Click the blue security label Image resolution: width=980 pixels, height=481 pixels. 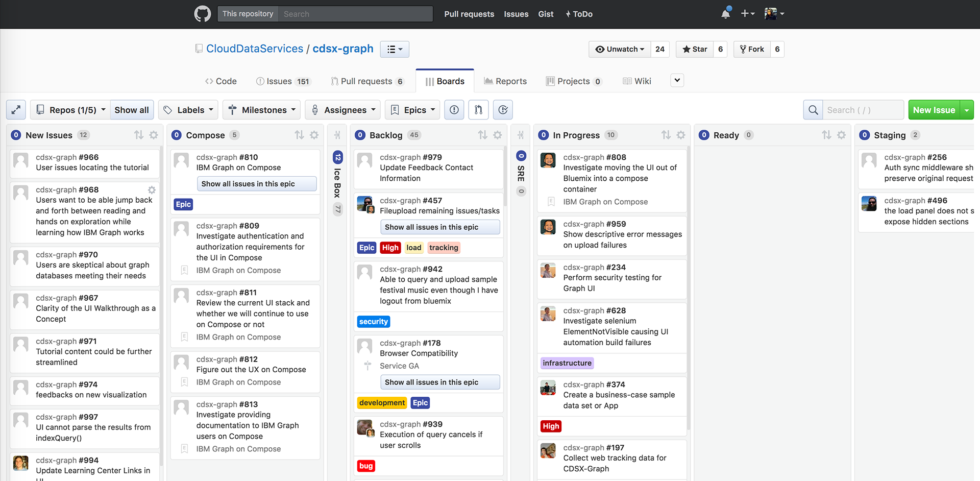pos(374,322)
